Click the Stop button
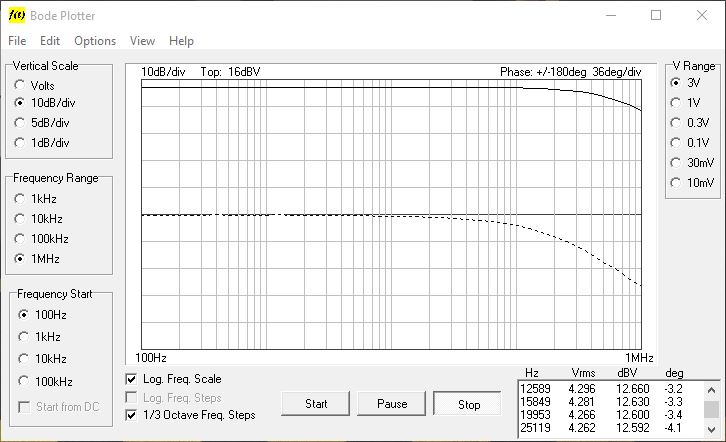Viewport: 726px width, 442px height. click(x=468, y=404)
